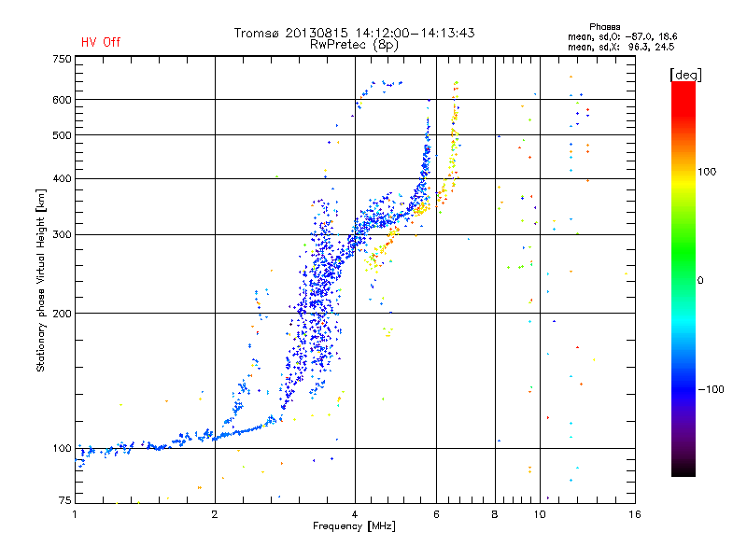747x560 pixels.
Task: Click the y-axis tick '400'
Action: 62,178
